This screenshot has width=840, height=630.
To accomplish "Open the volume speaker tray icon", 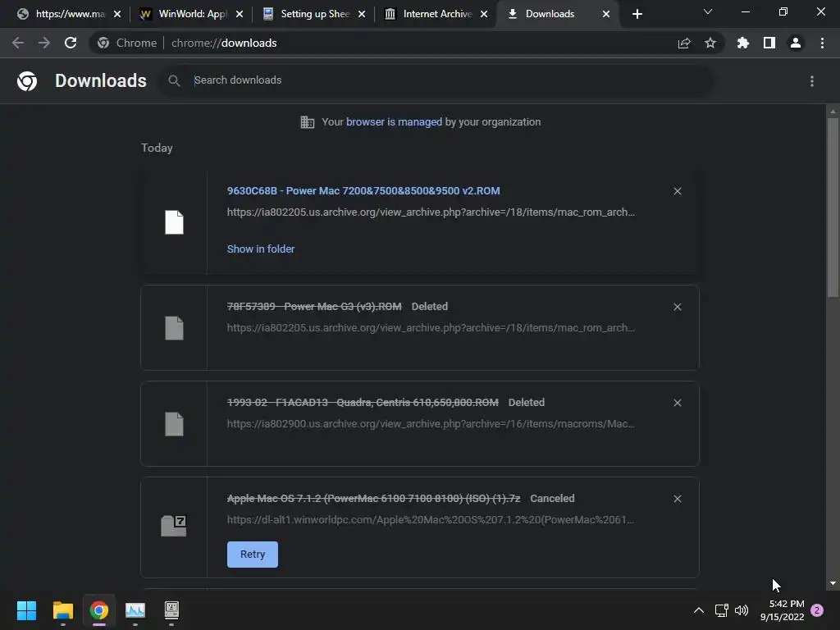I will pos(742,610).
